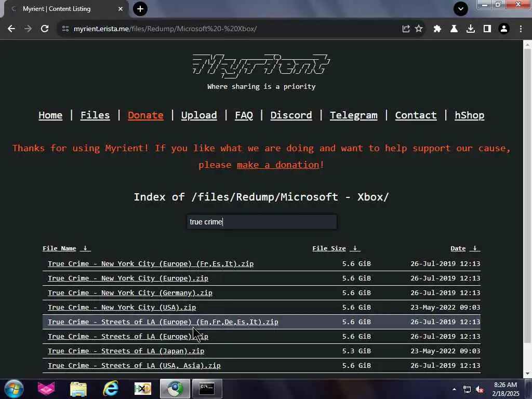Screen dimensions: 532x399
Task: Toggle the side panel icon
Action: (x=487, y=29)
